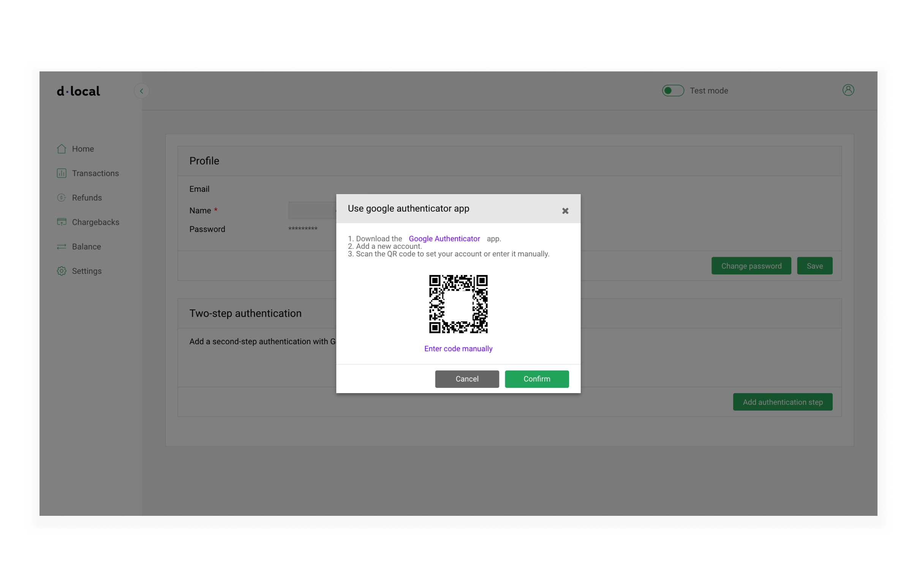Click the Test mode label

click(x=709, y=90)
